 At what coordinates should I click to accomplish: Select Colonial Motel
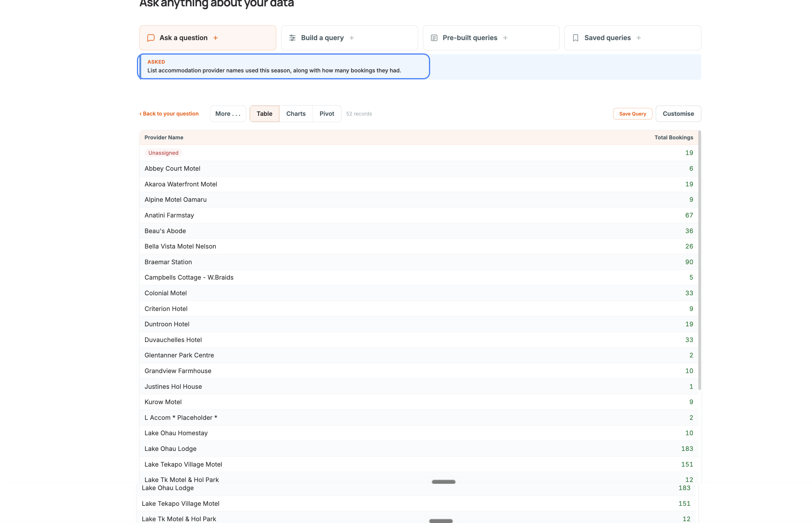pos(418,293)
